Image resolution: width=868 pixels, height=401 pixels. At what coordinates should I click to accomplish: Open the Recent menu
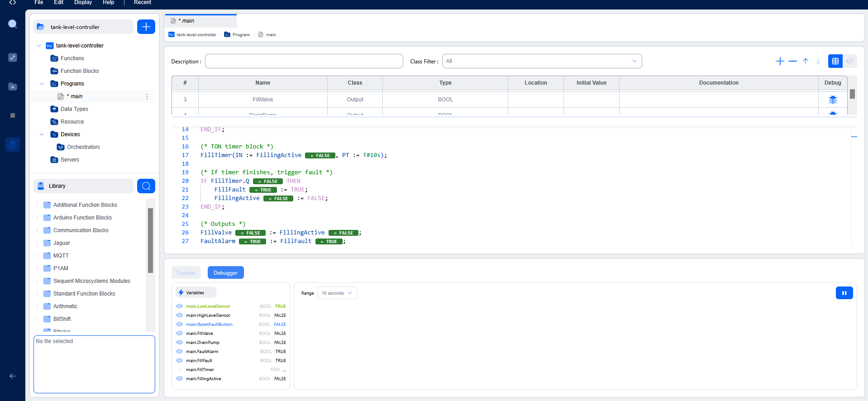pyautogui.click(x=143, y=2)
